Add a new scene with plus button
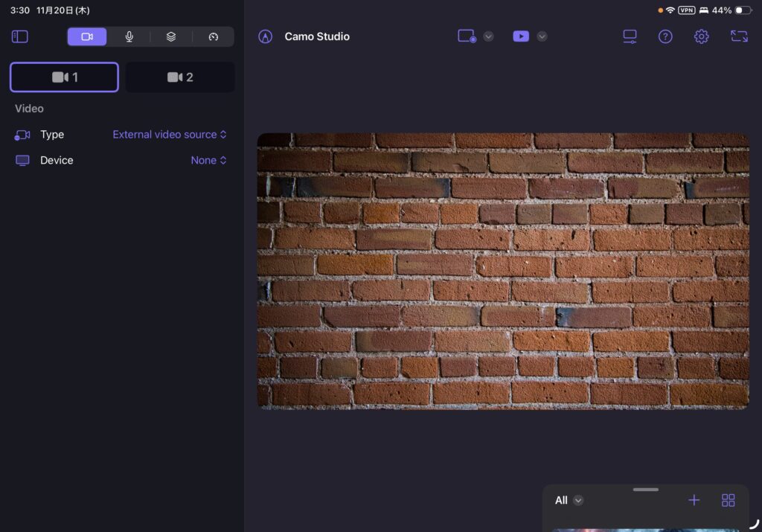The image size is (762, 532). [x=694, y=500]
